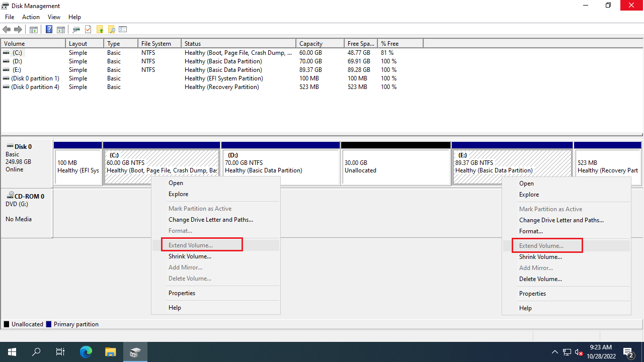Open Microsoft Edge from the taskbar

(x=86, y=352)
